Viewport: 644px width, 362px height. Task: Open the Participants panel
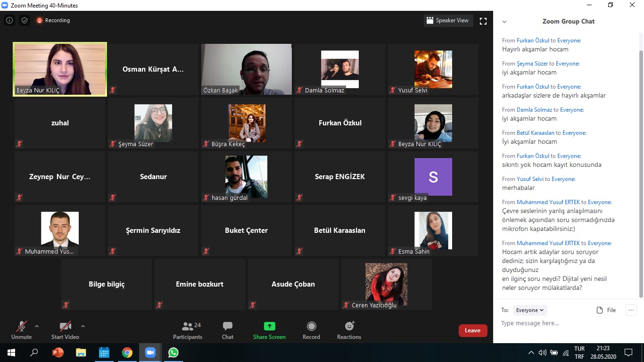coord(188,330)
